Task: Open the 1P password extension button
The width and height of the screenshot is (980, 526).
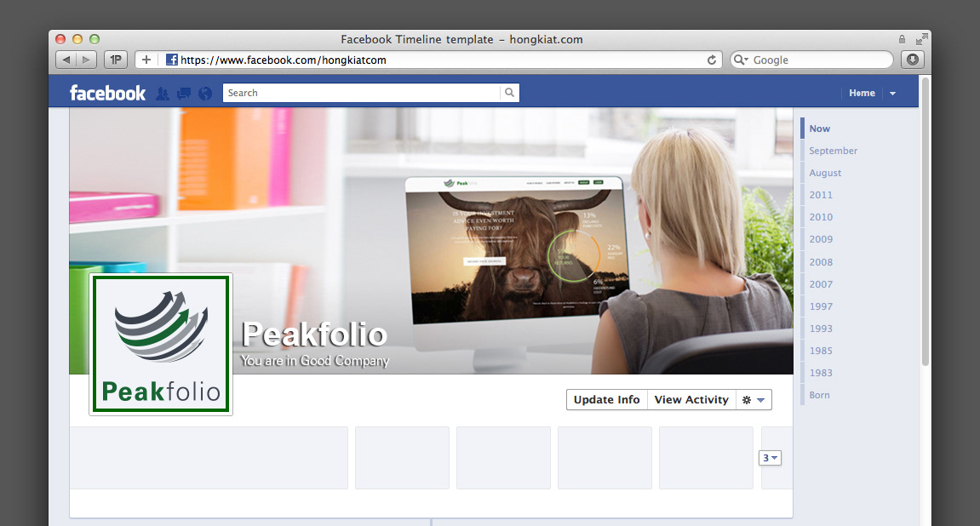Action: [x=116, y=60]
